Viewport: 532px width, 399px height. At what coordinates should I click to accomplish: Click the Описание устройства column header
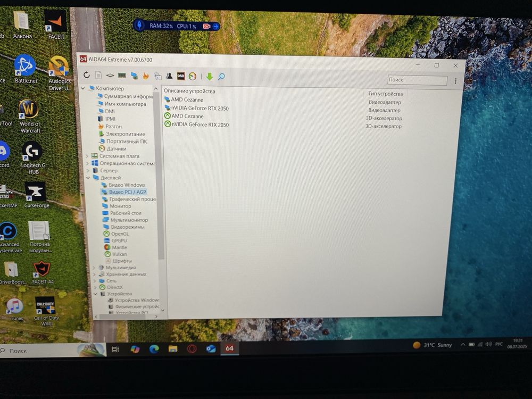tap(190, 91)
